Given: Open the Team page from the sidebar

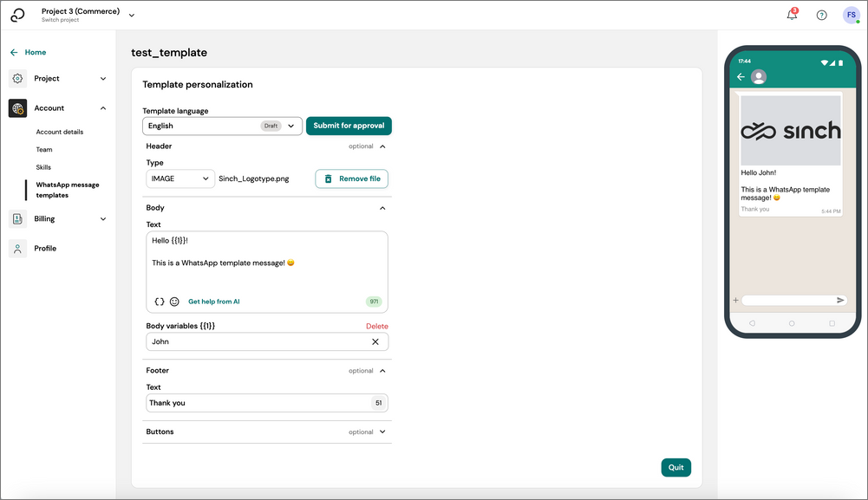Looking at the screenshot, I should pos(42,149).
